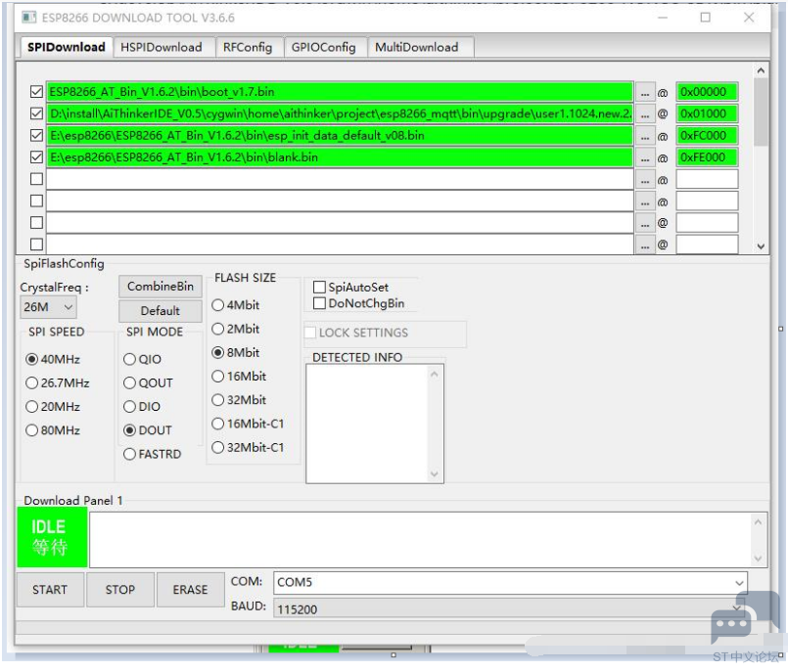Click the STOP button
Screen dimensions: 788x672
point(120,590)
